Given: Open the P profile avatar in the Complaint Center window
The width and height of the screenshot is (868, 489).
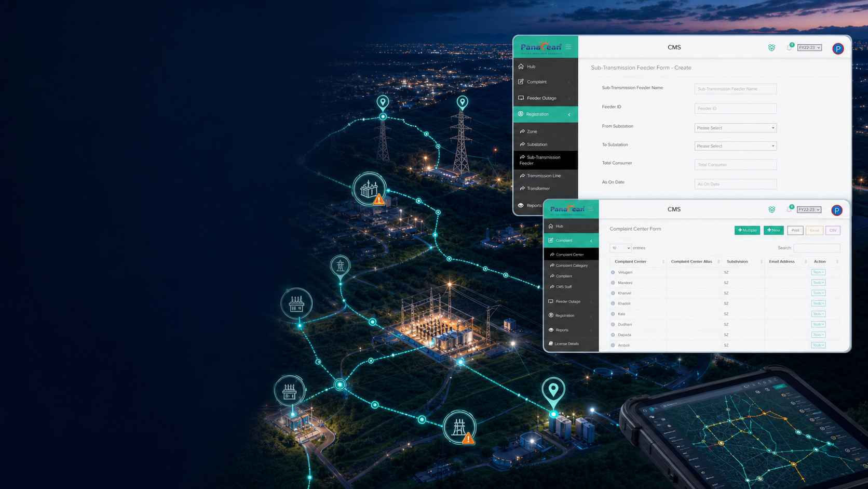Looking at the screenshot, I should click(837, 210).
